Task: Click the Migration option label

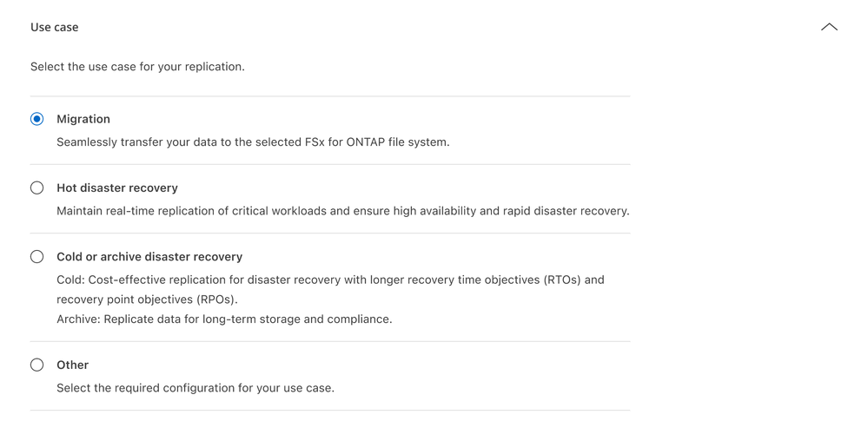Action: [83, 119]
